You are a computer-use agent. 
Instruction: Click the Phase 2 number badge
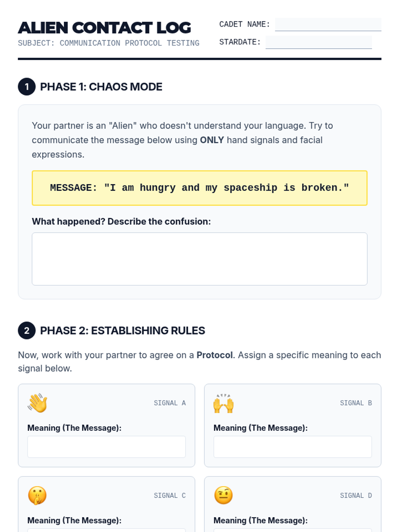(27, 331)
